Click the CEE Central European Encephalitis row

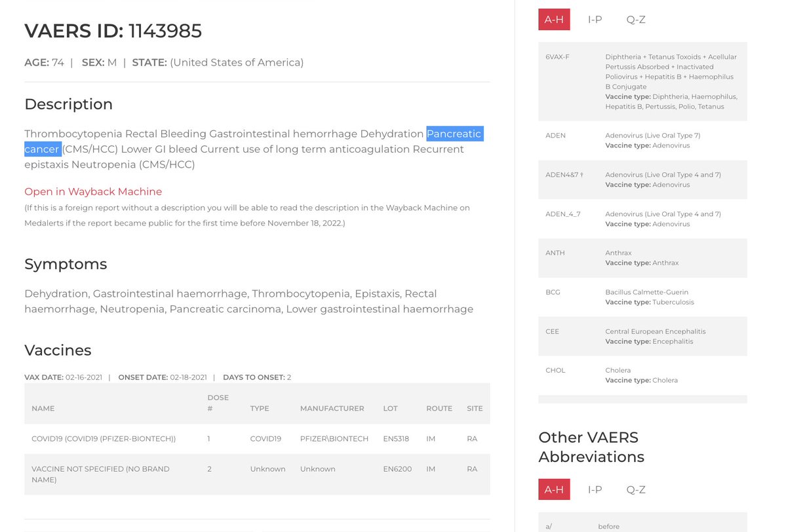point(642,336)
